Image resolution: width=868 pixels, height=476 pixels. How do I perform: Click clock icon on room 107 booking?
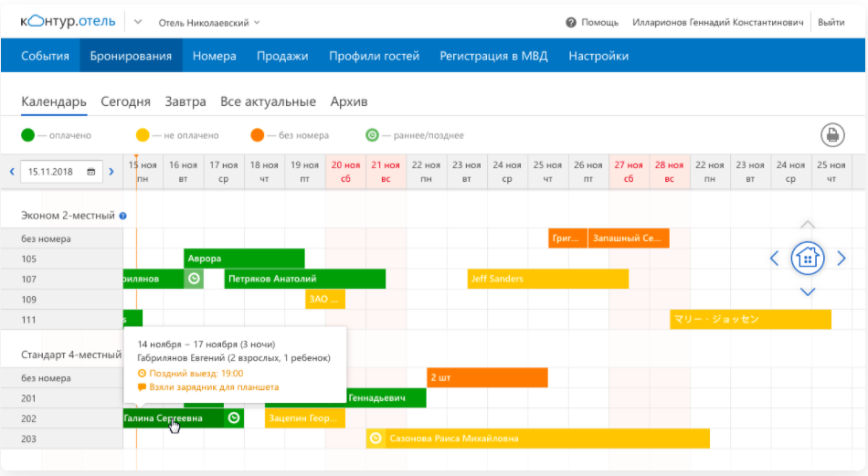(x=194, y=279)
